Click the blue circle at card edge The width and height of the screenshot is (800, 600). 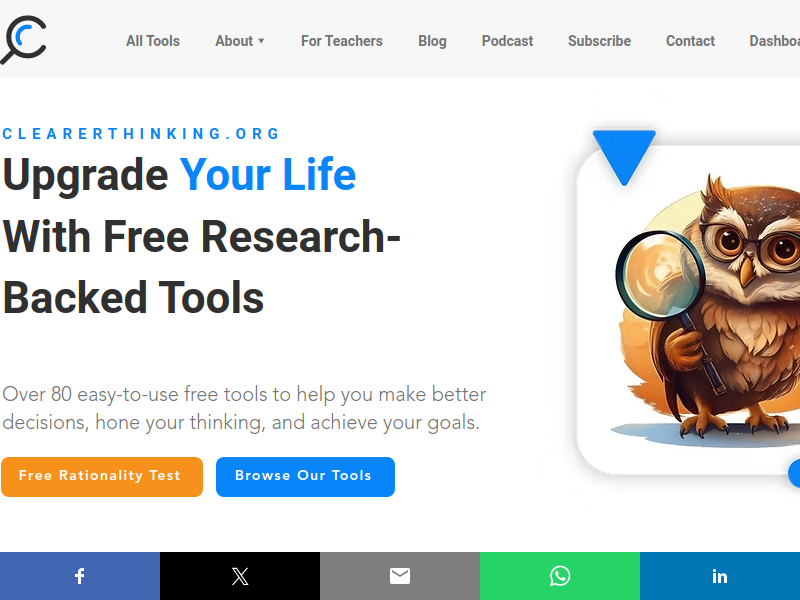(x=794, y=473)
